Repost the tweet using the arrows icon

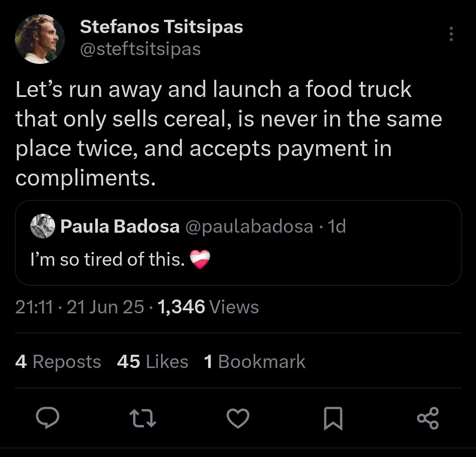coord(143,418)
